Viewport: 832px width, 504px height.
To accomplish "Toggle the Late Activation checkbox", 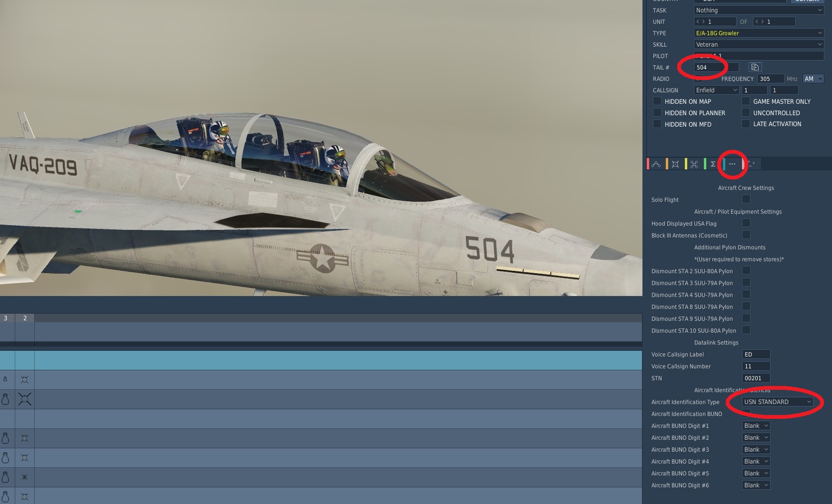I will 746,124.
